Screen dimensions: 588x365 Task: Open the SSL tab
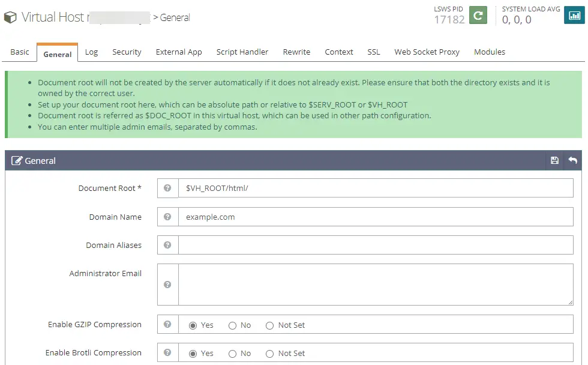coord(373,52)
